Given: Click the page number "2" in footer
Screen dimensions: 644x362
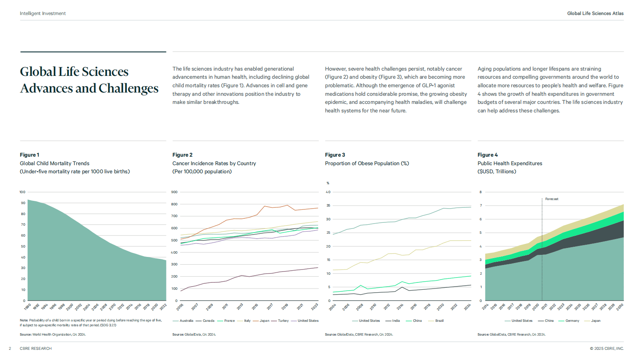Looking at the screenshot, I should pos(10,349).
